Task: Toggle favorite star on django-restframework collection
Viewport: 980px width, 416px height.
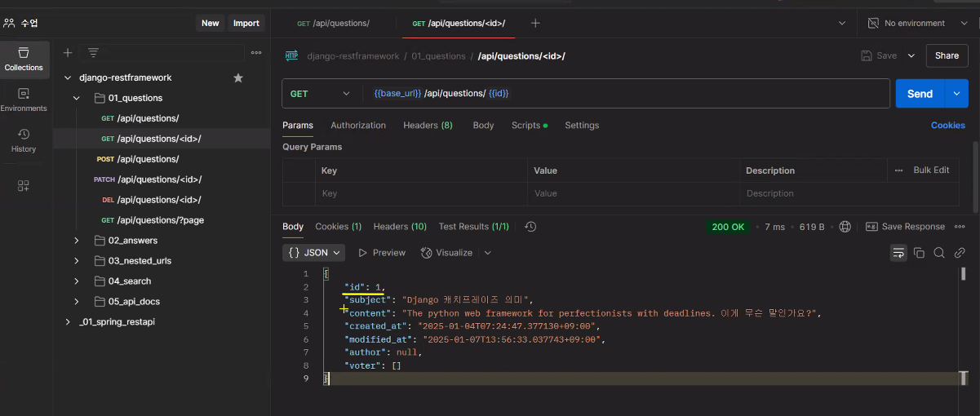Action: [238, 77]
